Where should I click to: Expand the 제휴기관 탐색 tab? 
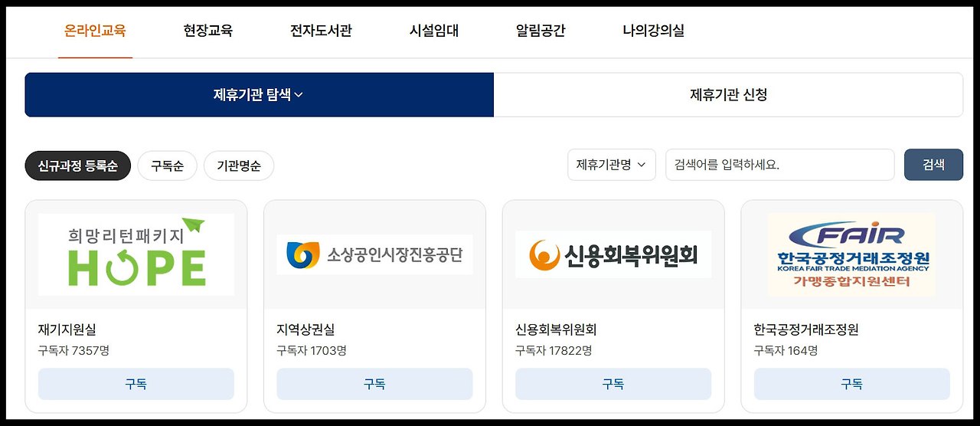pyautogui.click(x=259, y=95)
